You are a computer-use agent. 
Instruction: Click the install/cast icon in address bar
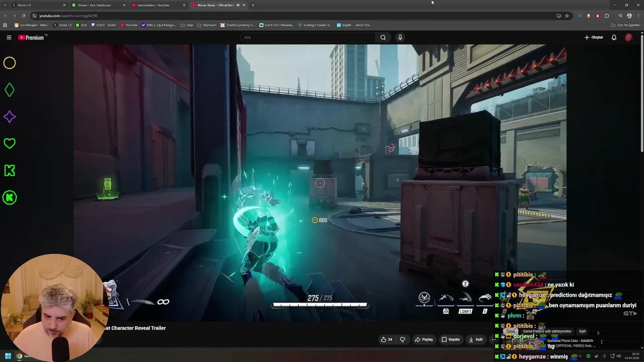click(x=558, y=16)
